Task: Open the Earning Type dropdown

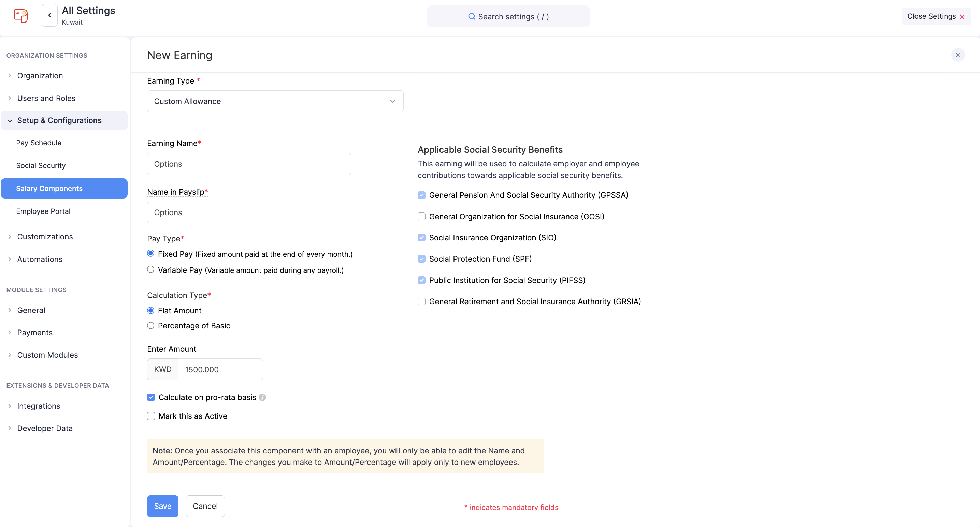Action: pyautogui.click(x=275, y=101)
